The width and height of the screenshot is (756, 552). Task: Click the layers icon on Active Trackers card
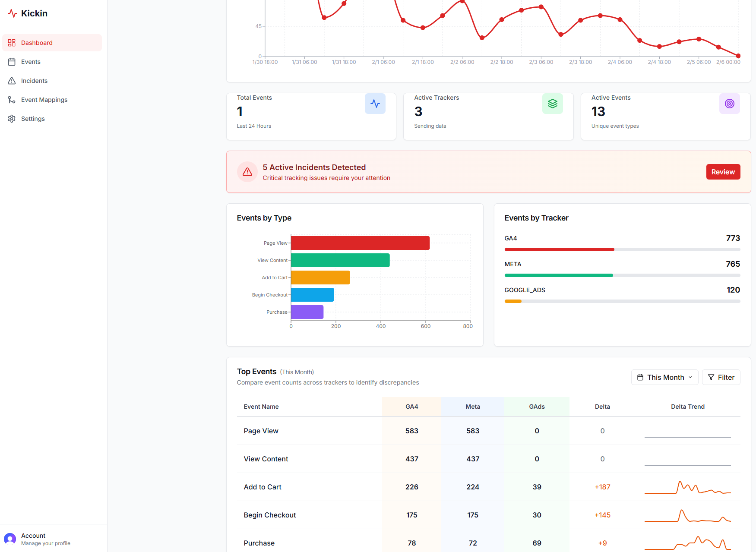pos(552,104)
